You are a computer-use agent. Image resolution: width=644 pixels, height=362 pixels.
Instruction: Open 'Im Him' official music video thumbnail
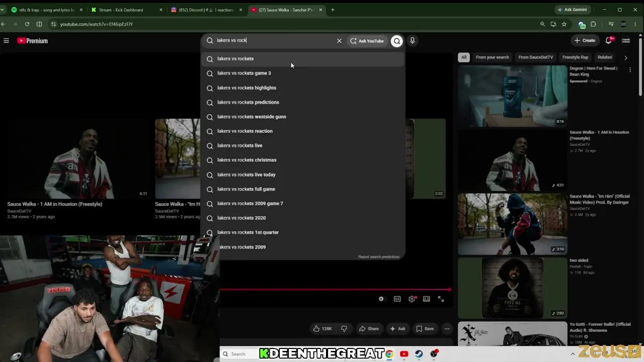pyautogui.click(x=512, y=224)
